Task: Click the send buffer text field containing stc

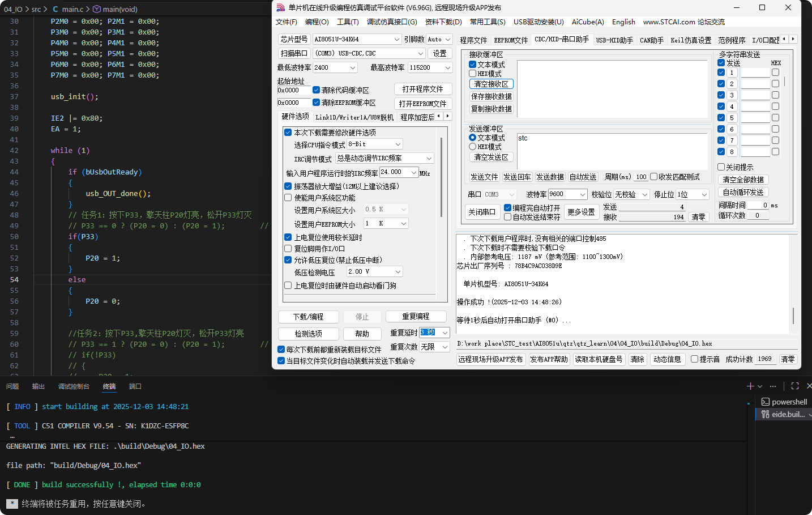Action: coord(612,148)
